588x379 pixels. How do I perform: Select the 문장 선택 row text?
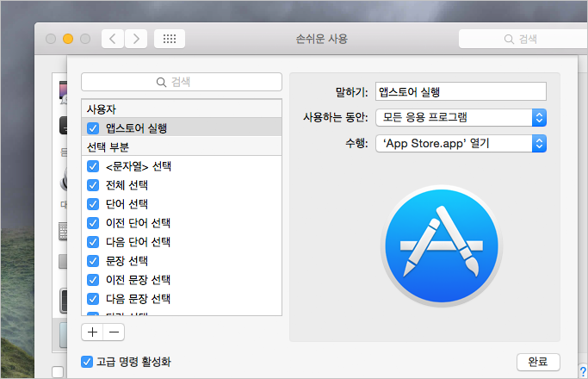[x=127, y=261]
